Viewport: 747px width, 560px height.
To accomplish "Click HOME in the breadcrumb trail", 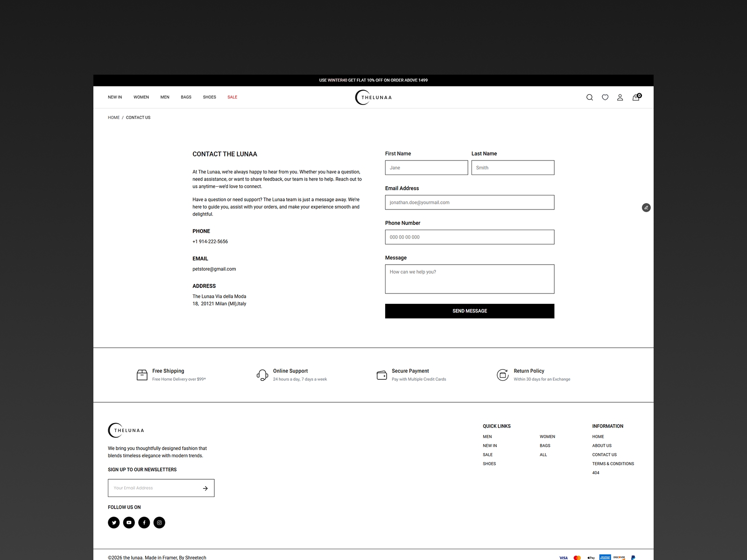I will point(113,118).
